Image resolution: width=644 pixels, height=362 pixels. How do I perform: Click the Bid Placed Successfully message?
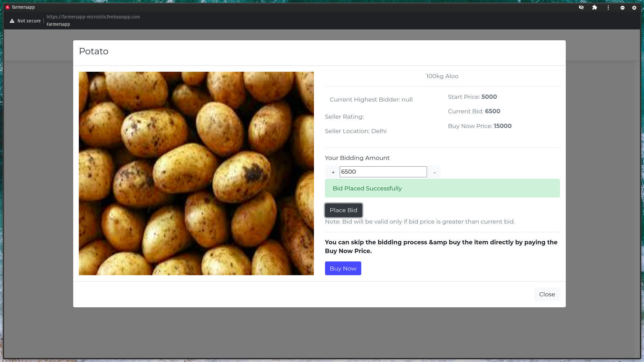click(442, 188)
